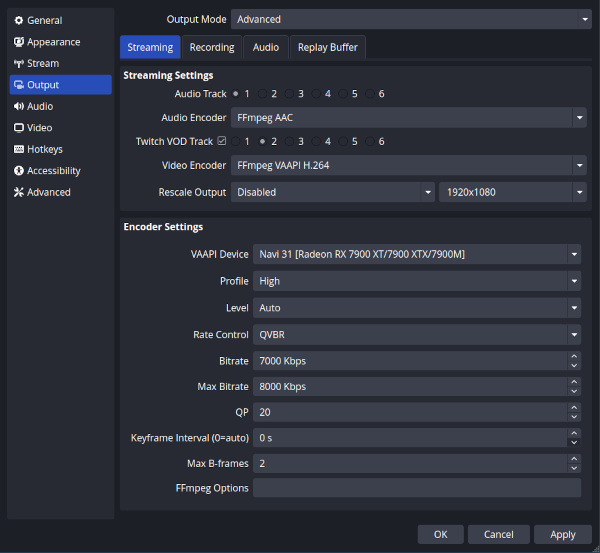
Task: Click the FFmpeg Options text field
Action: (416, 488)
